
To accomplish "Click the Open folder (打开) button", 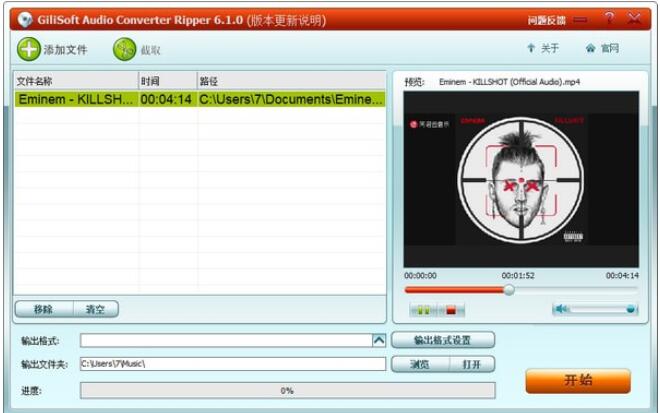I will click(472, 364).
